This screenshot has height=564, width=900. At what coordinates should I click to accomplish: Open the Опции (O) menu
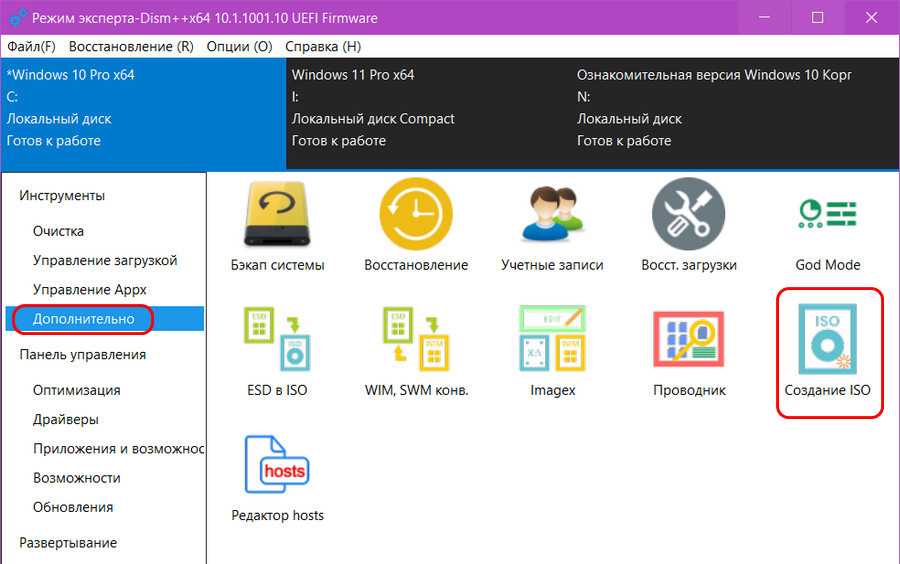tap(239, 46)
